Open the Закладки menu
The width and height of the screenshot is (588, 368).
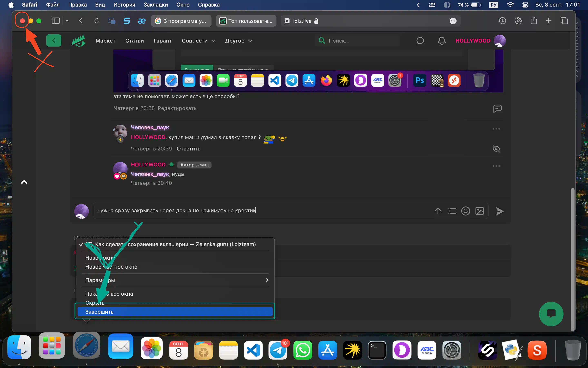tap(156, 5)
